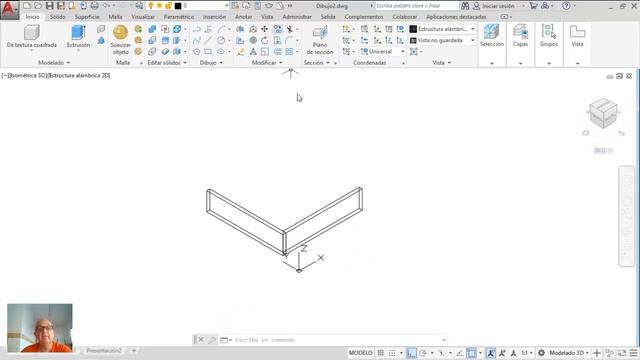Switch to the Visualizar ribbon tab
The image size is (640, 360).
pos(143,17)
